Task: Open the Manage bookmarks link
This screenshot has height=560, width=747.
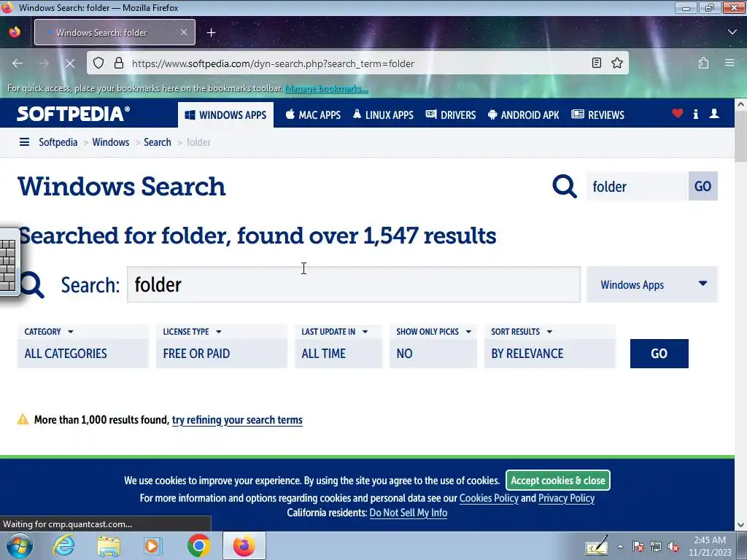Action: pyautogui.click(x=326, y=88)
